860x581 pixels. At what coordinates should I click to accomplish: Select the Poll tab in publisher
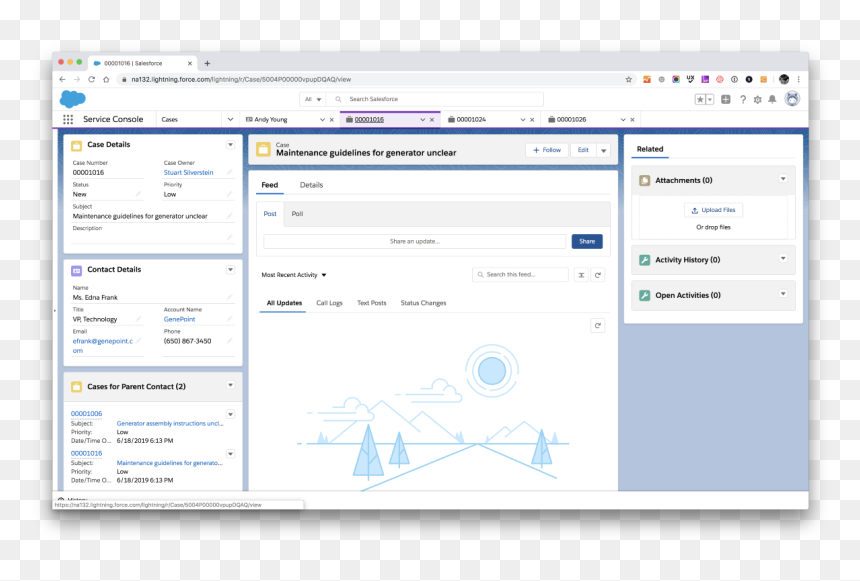point(297,214)
